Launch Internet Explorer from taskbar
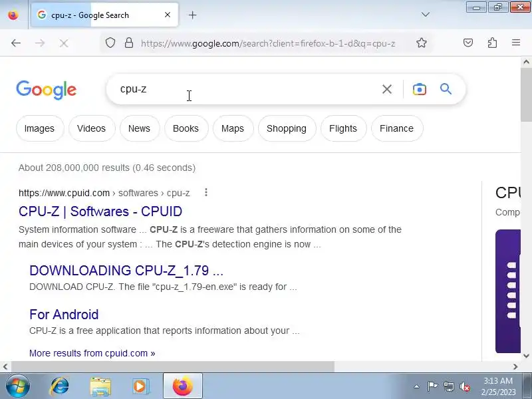The image size is (532, 399). [60, 386]
